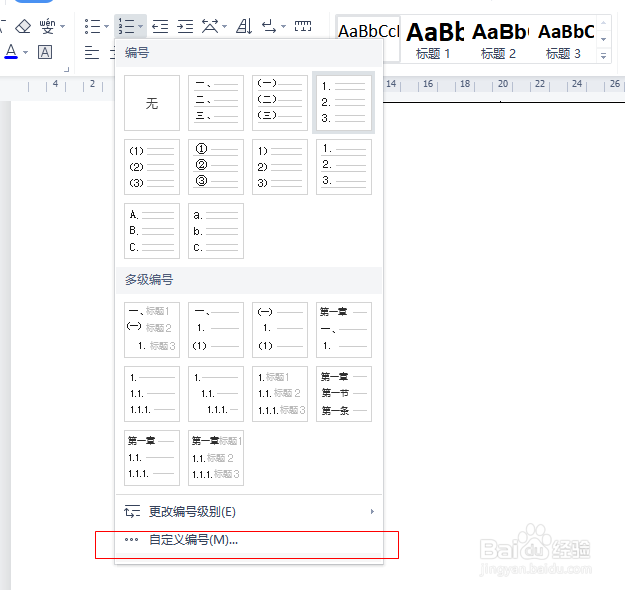The height and width of the screenshot is (590, 625).
Task: Click the change level icon beside 更改编号级别
Action: click(132, 511)
